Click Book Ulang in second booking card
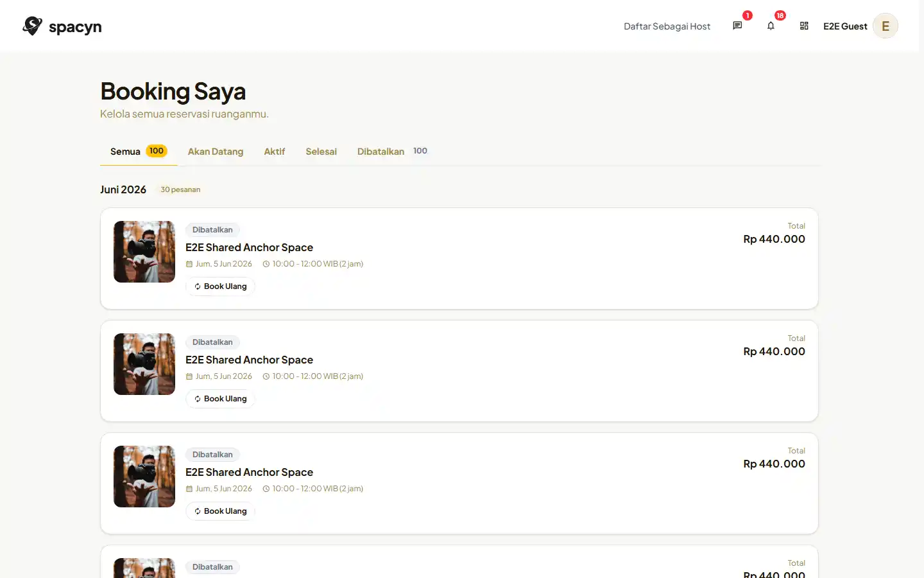 220,399
